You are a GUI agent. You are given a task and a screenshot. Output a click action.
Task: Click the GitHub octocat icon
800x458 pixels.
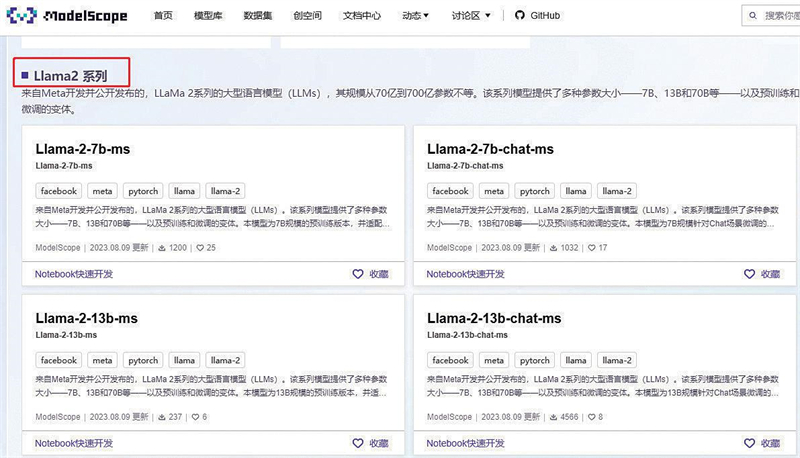[519, 16]
